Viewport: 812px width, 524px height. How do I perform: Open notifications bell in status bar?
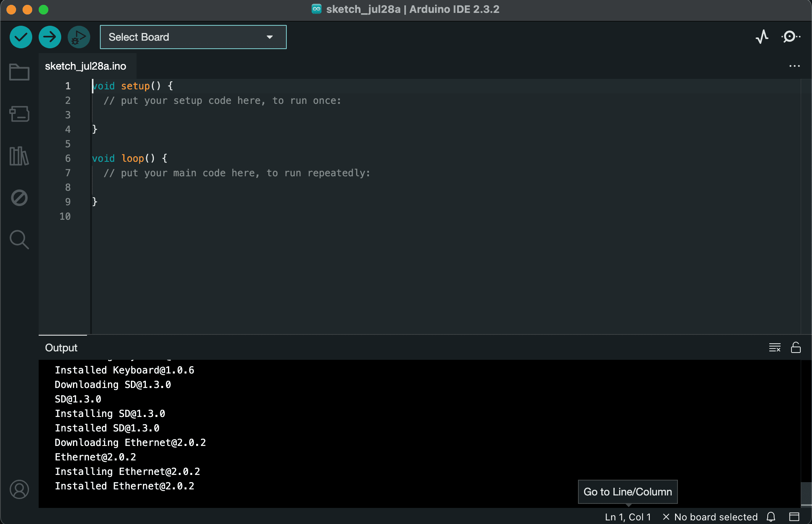[x=771, y=517]
